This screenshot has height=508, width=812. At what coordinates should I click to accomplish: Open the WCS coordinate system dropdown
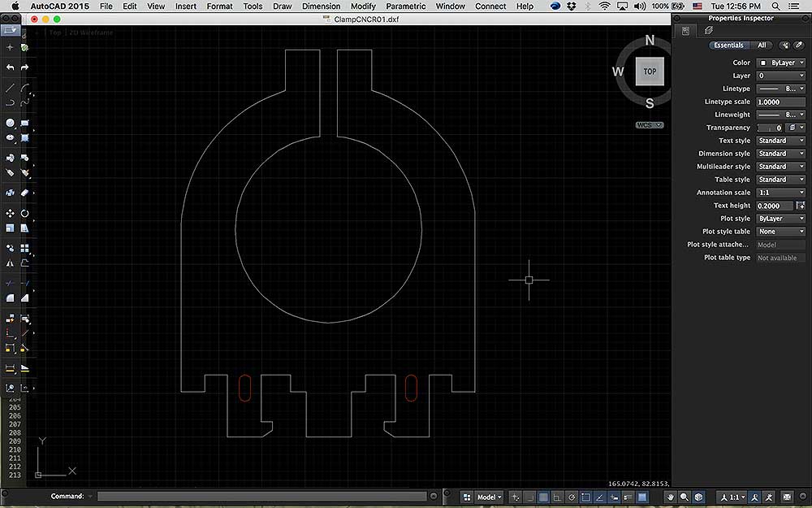pos(650,125)
